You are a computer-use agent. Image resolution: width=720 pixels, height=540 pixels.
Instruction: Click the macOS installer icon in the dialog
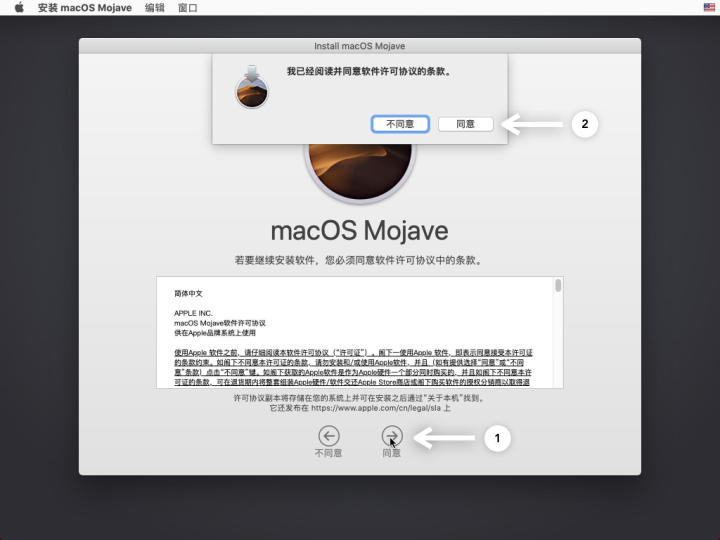tap(252, 87)
